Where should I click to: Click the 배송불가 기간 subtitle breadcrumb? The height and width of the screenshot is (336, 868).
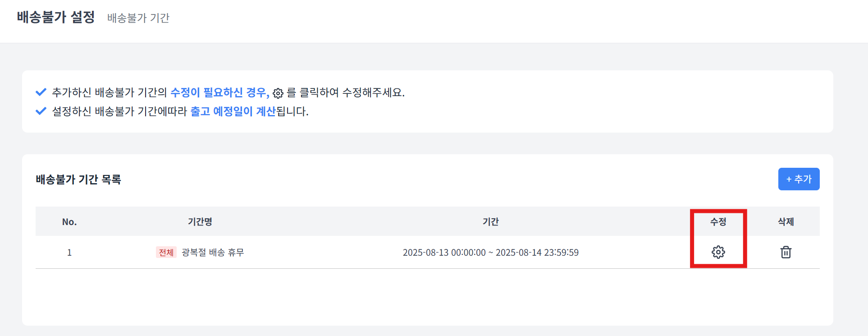[x=138, y=18]
